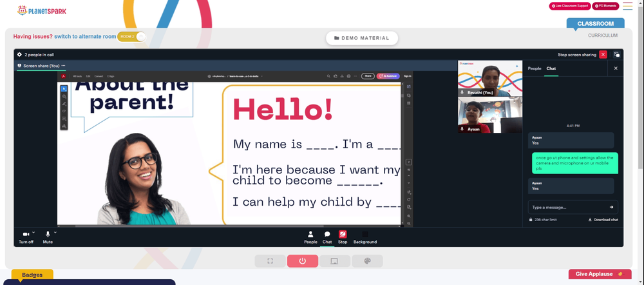Image resolution: width=644 pixels, height=285 pixels.
Task: Click the rotate page icon in right rail
Action: 409,199
